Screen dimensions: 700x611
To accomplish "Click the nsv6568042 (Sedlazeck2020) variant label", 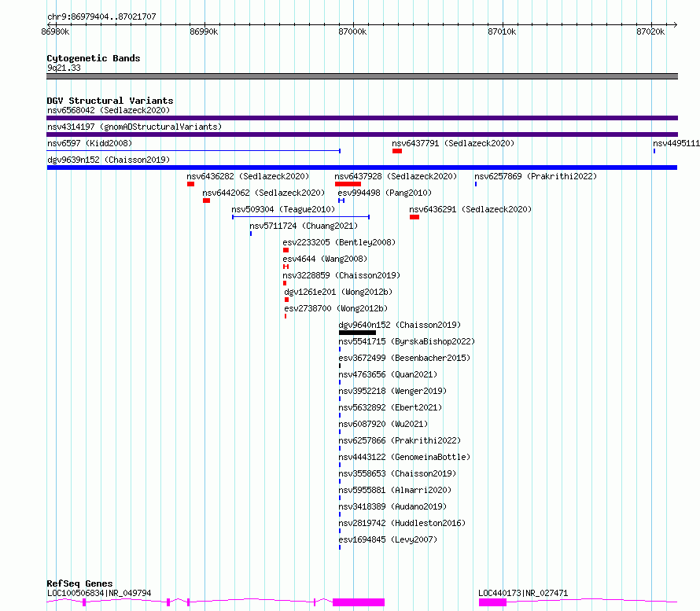I will pos(109,110).
